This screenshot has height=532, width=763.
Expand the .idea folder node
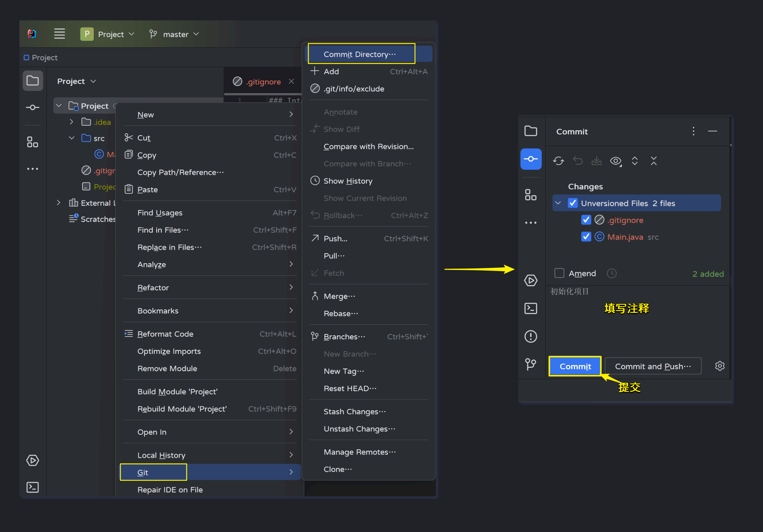click(71, 122)
